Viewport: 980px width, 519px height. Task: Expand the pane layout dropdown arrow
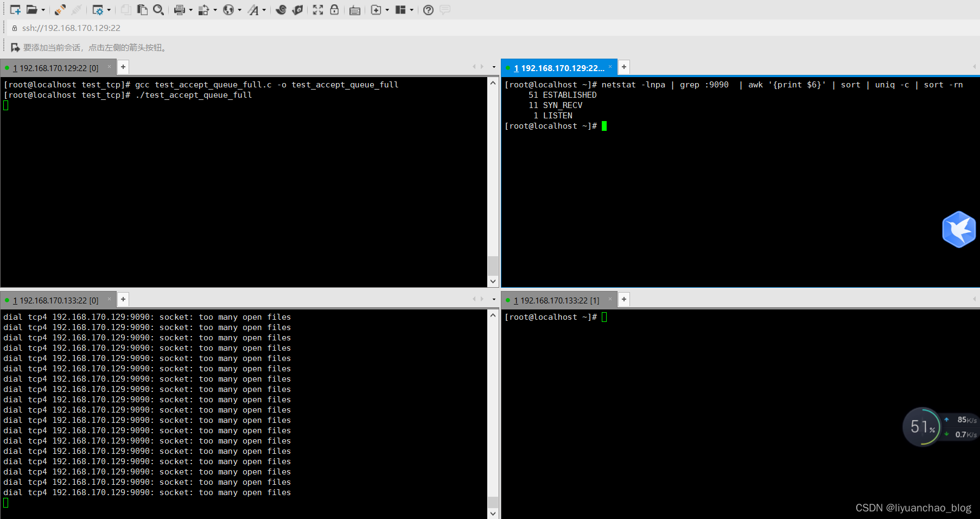[412, 10]
